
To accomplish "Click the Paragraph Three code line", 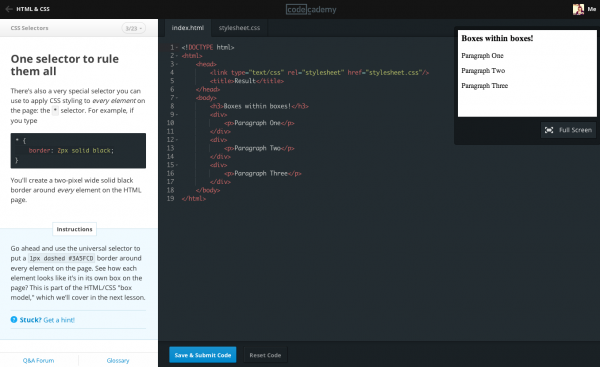I will (x=262, y=174).
